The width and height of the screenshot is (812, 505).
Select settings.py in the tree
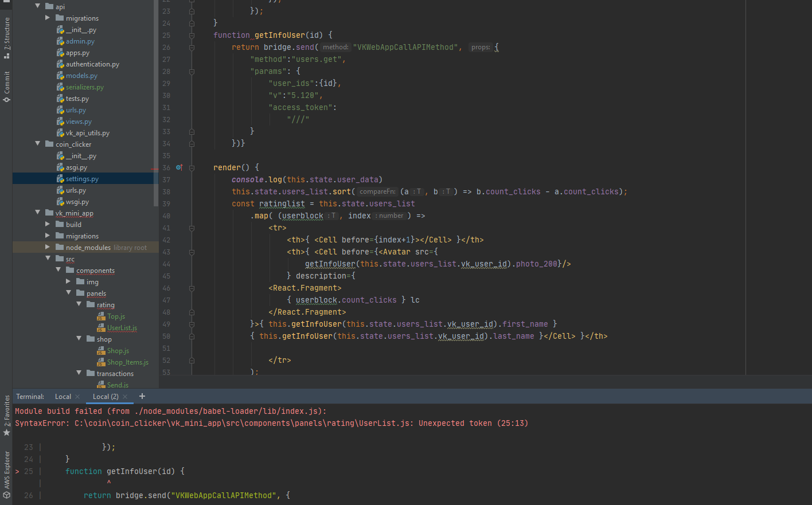pos(82,179)
